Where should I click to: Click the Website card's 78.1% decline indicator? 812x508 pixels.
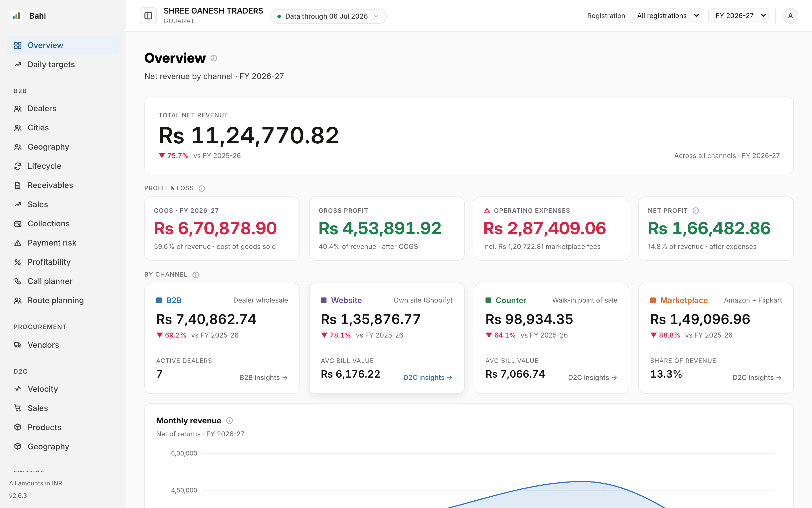(x=336, y=335)
